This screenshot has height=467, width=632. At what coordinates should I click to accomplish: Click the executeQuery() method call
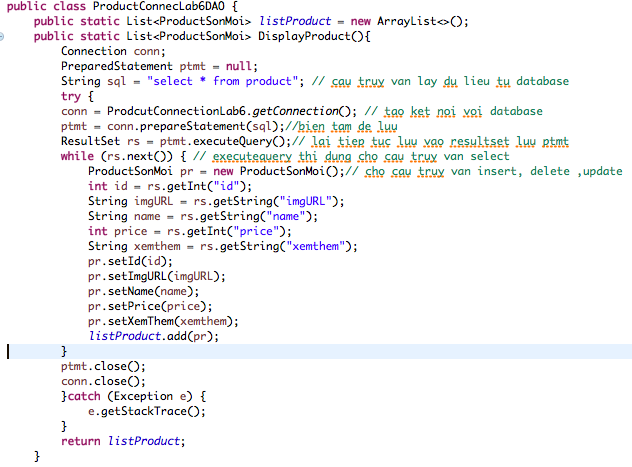(x=239, y=141)
